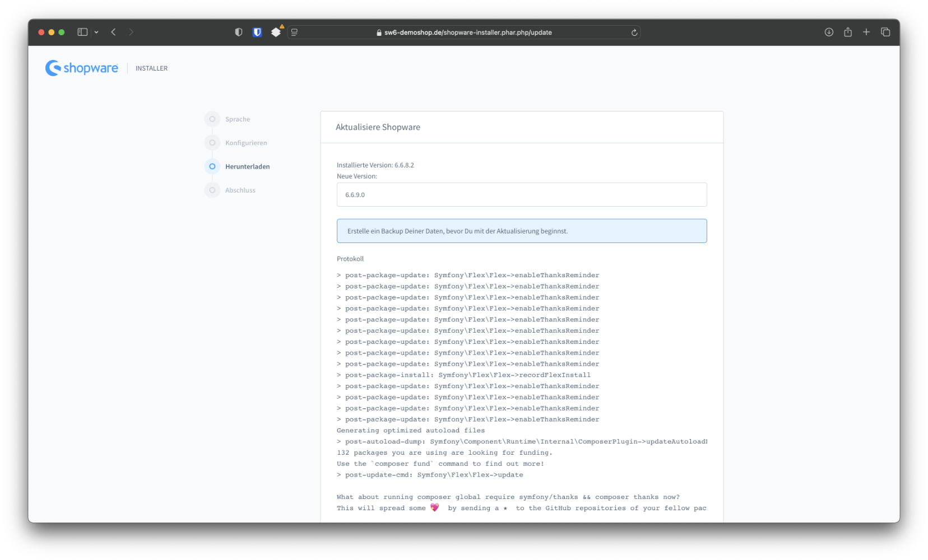Image resolution: width=928 pixels, height=560 pixels.
Task: Go back to the previous page
Action: coord(114,32)
